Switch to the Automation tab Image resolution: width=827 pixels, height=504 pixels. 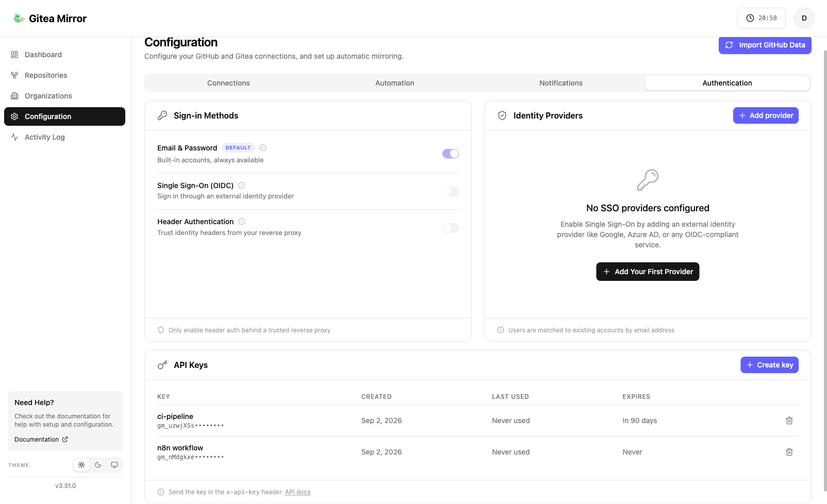[x=395, y=83]
